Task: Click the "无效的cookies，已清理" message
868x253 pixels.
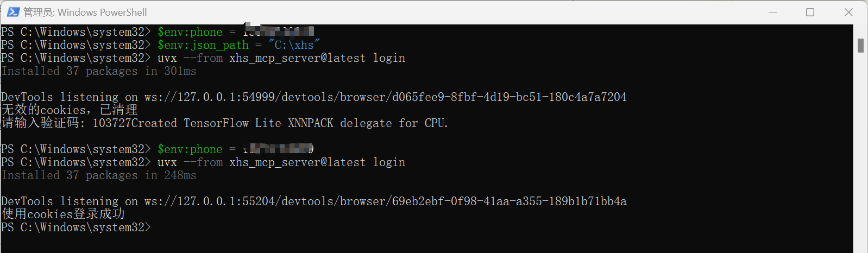Action: pyautogui.click(x=70, y=110)
